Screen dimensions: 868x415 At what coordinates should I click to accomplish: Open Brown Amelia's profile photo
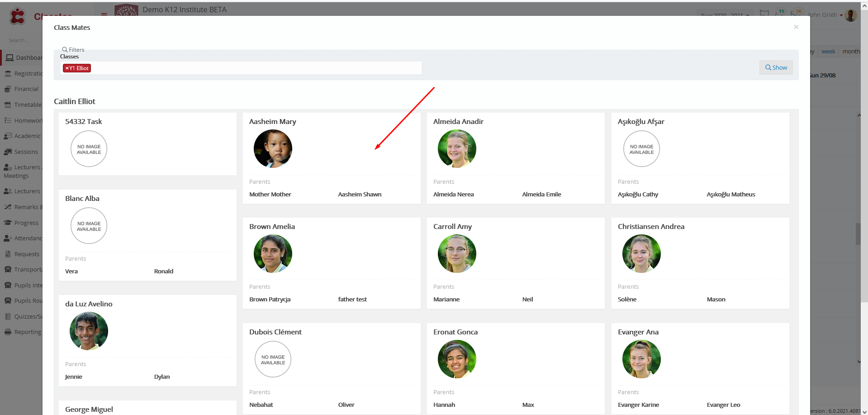pos(273,253)
